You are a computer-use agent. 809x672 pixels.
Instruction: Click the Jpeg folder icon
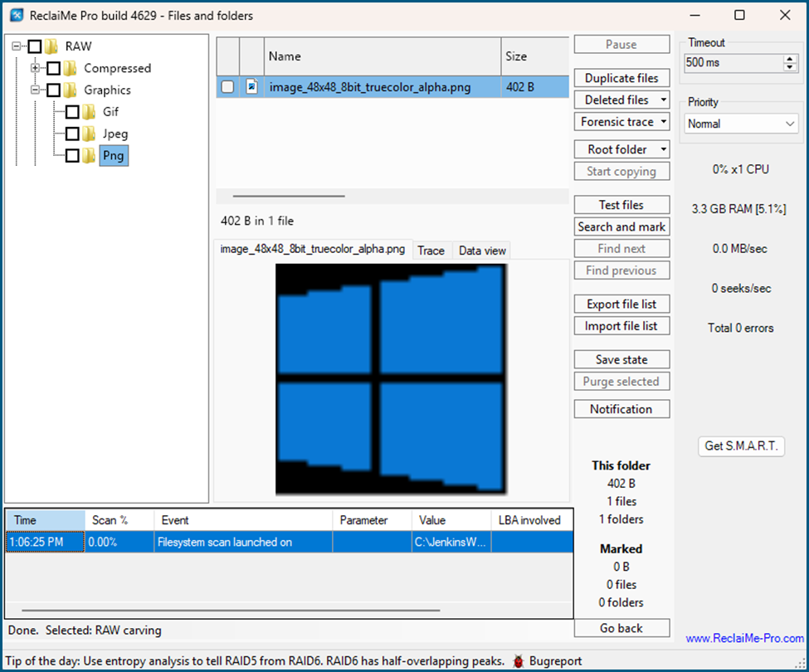(89, 134)
